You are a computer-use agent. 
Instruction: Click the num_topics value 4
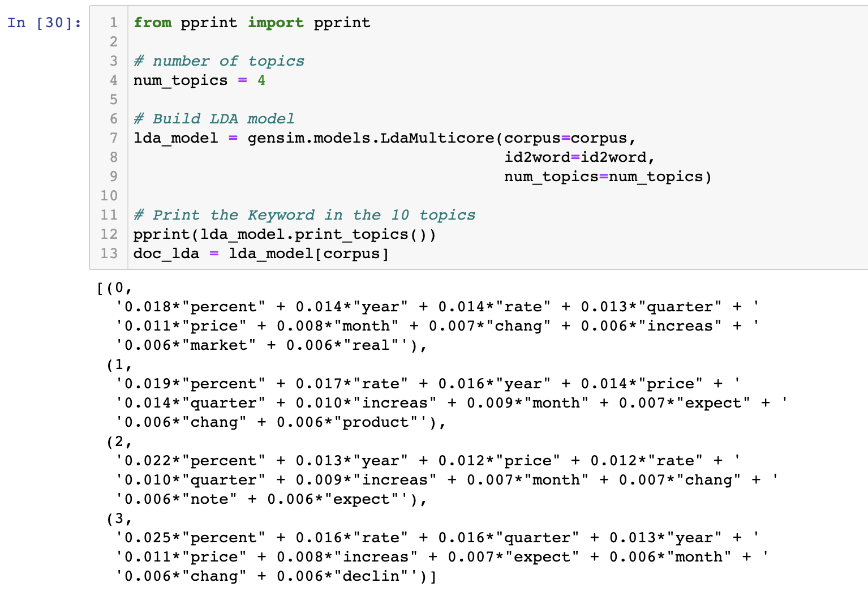pos(261,80)
